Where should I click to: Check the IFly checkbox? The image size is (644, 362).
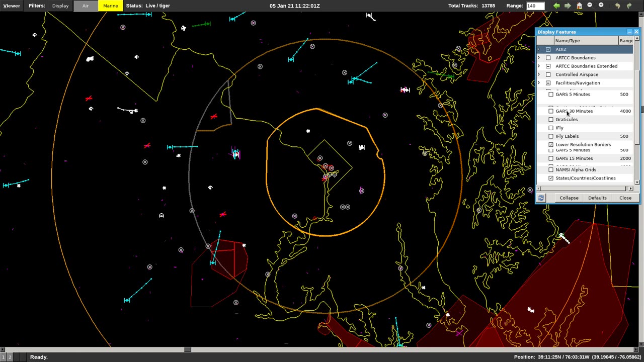point(551,128)
